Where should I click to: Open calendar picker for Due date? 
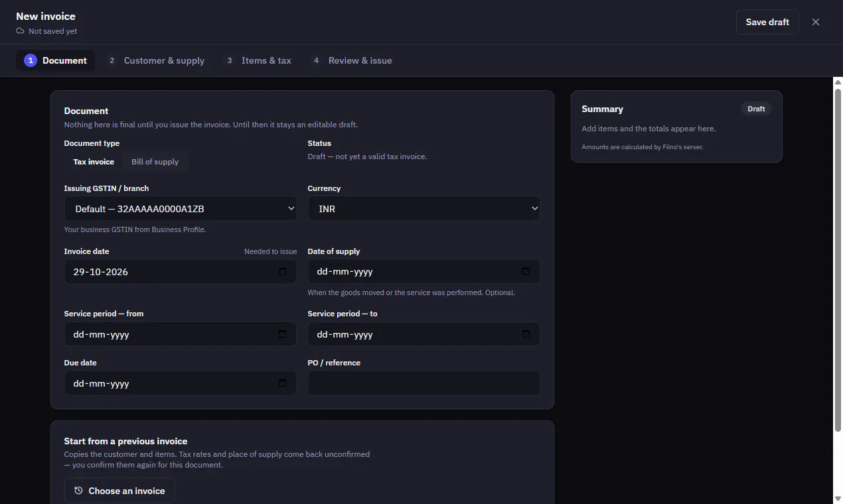coord(283,383)
